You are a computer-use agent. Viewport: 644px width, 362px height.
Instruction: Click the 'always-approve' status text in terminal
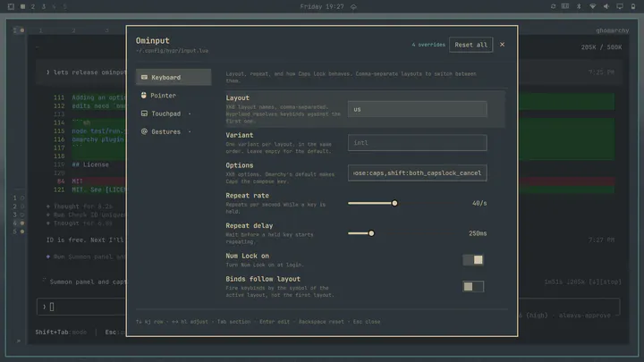tap(584, 316)
